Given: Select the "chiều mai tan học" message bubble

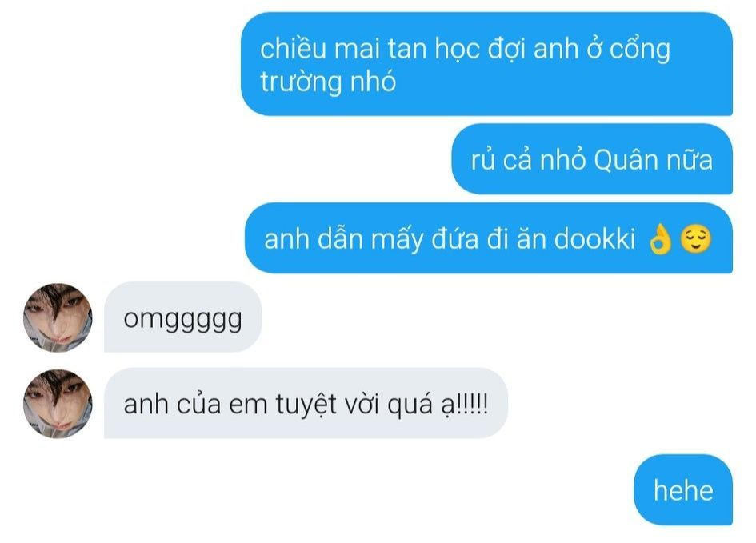Looking at the screenshot, I should pyautogui.click(x=486, y=64).
